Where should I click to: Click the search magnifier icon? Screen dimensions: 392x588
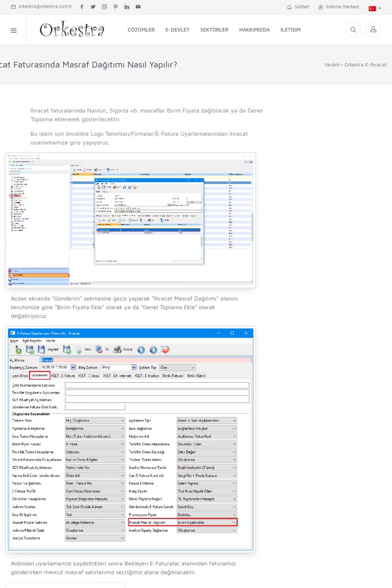tap(353, 30)
